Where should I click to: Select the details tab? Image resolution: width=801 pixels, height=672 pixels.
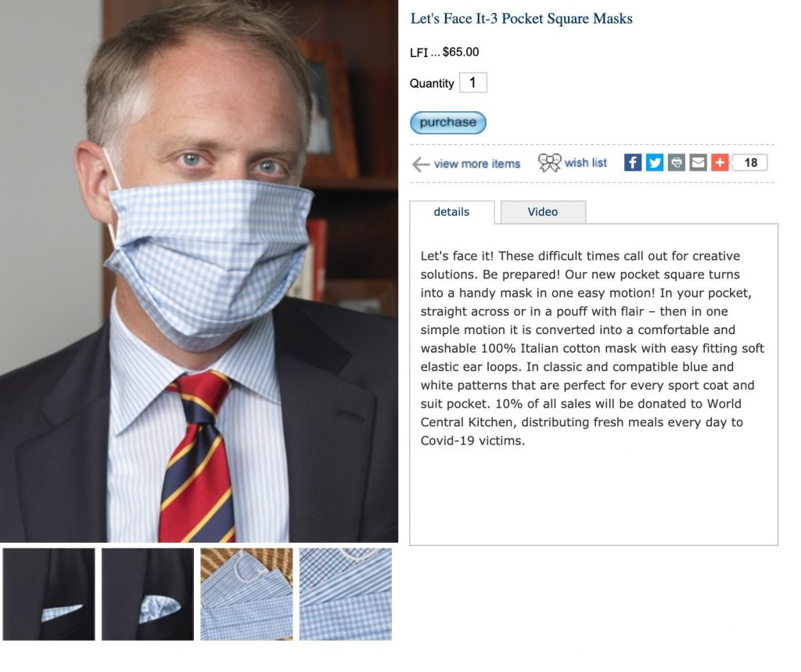[x=451, y=211]
